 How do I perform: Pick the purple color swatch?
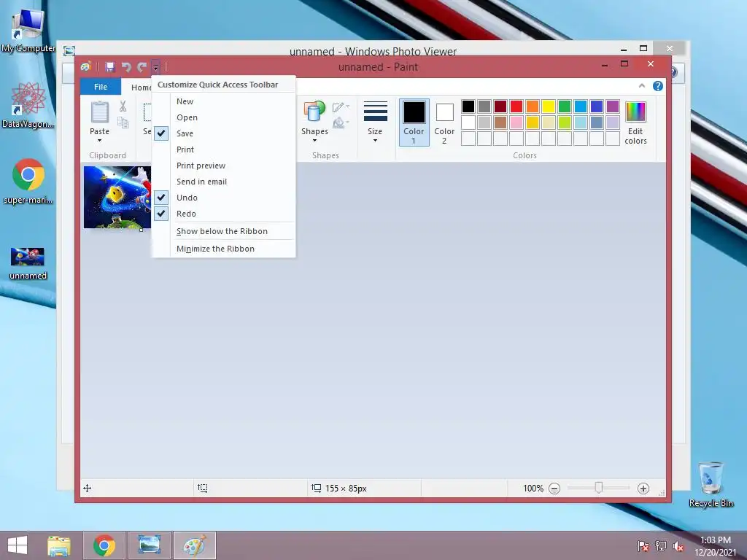click(613, 106)
